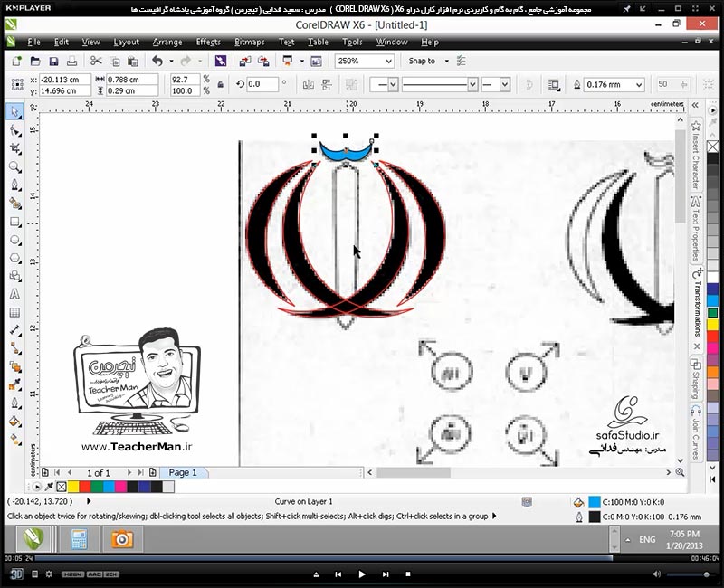Select the Text tool
Viewport: 724px width, 588px height.
pos(15,294)
